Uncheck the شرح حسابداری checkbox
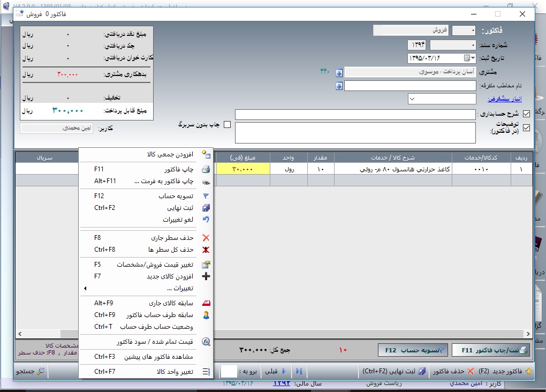Image resolution: width=546 pixels, height=392 pixels. 526,114
